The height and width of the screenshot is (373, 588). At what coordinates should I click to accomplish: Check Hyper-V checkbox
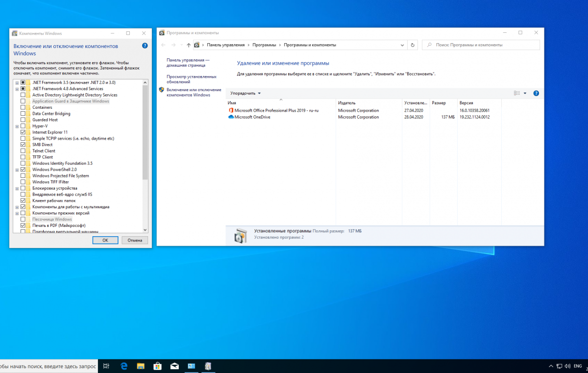(23, 126)
